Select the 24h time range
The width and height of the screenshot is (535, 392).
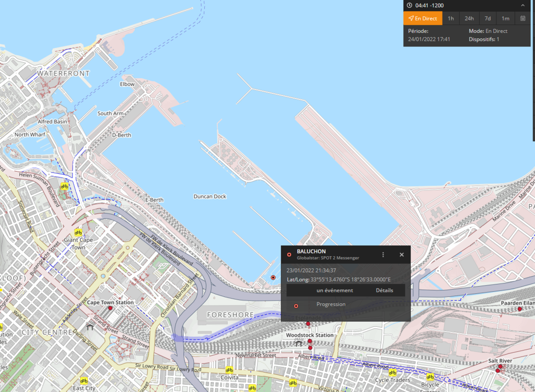pos(469,18)
